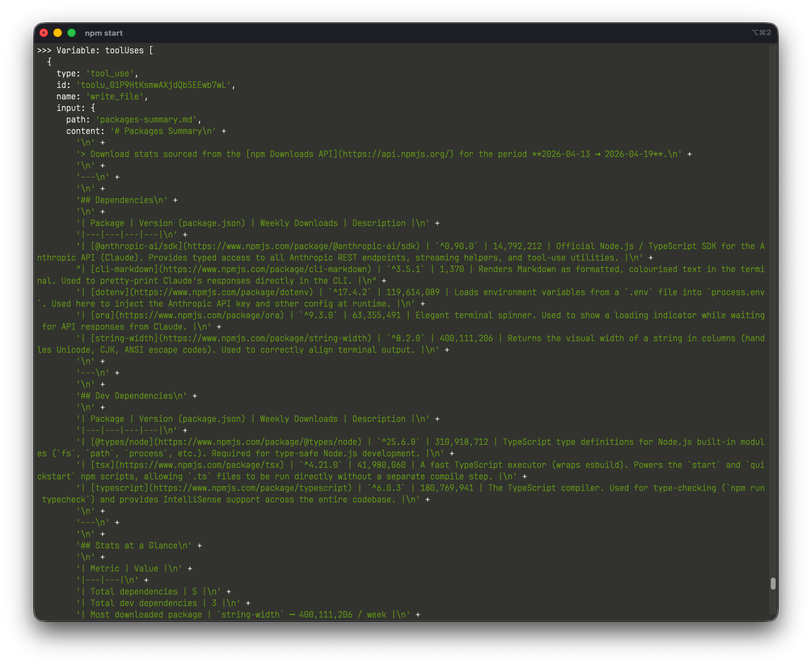This screenshot has width=812, height=666.
Task: Click the date range 2026-04-13 → 2026-04-19
Action: [x=597, y=154]
